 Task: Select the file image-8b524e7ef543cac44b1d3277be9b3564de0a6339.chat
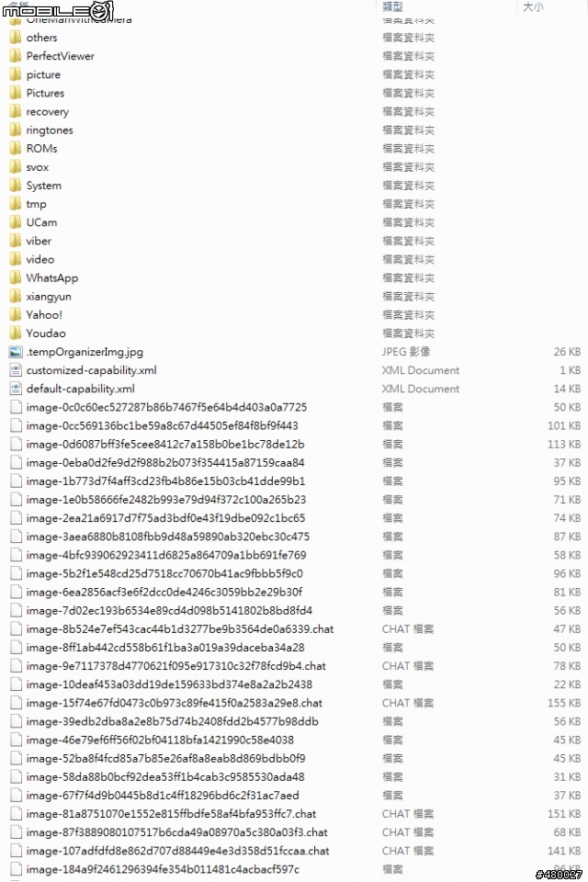click(179, 628)
